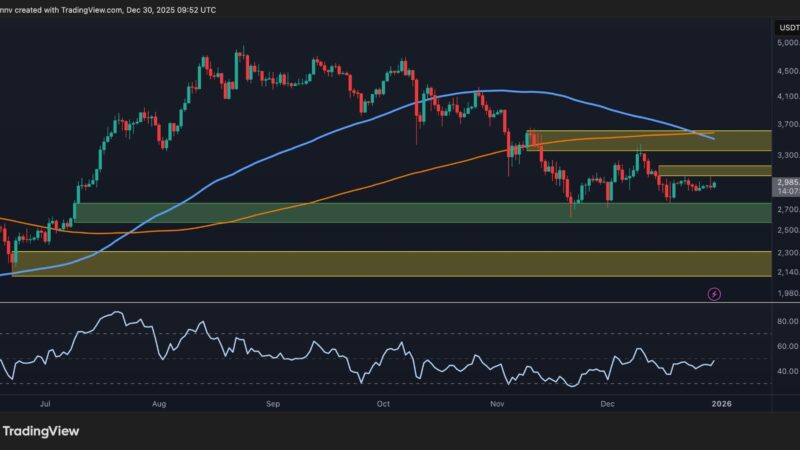This screenshot has width=800, height=450.
Task: Click the 2,140 price axis label
Action: click(788, 272)
